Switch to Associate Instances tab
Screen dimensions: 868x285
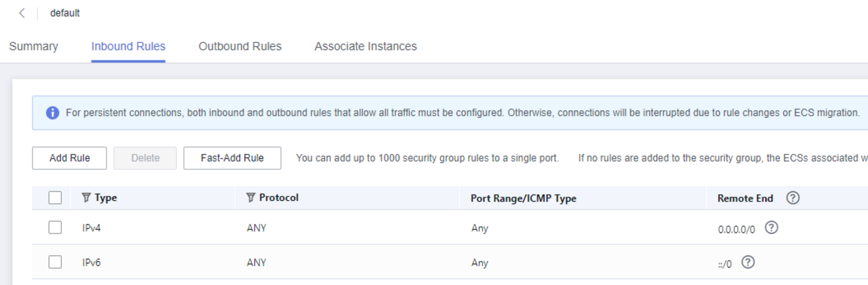[x=366, y=46]
